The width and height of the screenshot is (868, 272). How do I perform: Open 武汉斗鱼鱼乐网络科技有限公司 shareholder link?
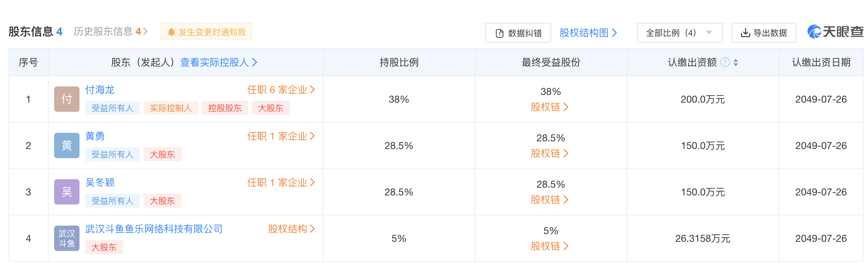tap(154, 229)
